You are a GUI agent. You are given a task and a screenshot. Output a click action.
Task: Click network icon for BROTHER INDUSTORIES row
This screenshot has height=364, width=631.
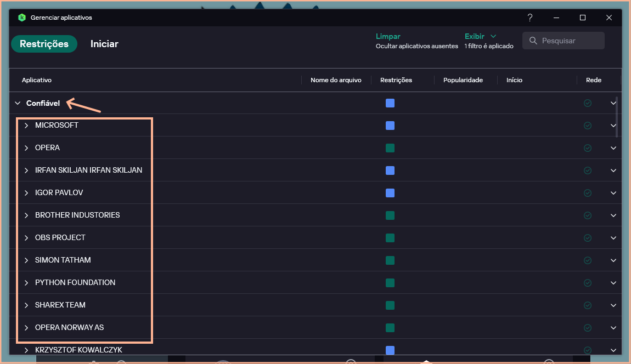point(588,215)
